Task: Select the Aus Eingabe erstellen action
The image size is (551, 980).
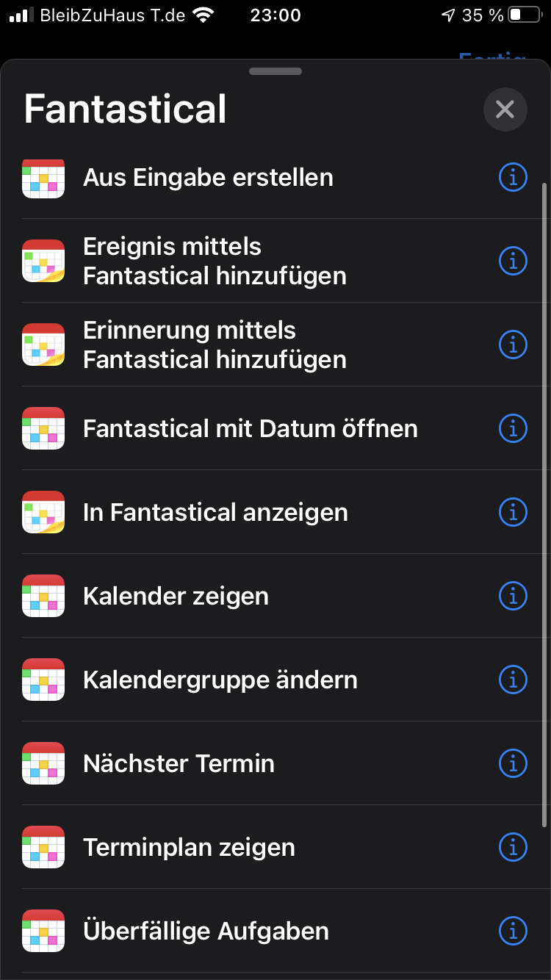Action: pos(208,177)
